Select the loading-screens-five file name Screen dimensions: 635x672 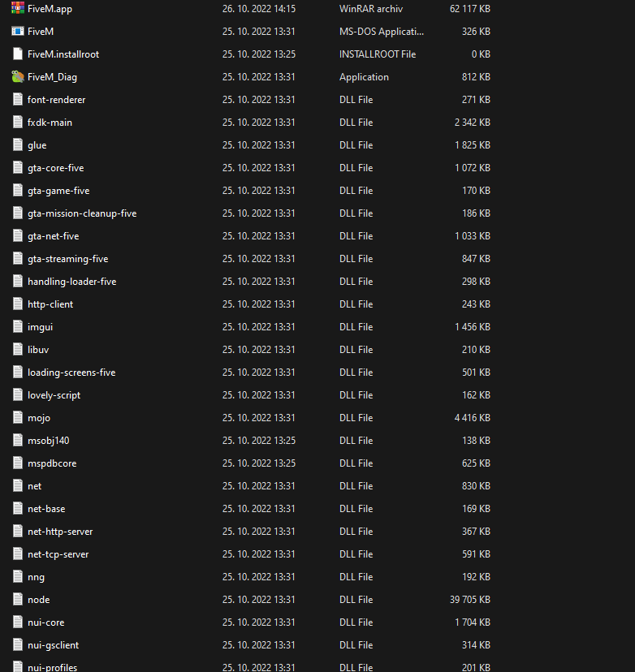(x=71, y=373)
